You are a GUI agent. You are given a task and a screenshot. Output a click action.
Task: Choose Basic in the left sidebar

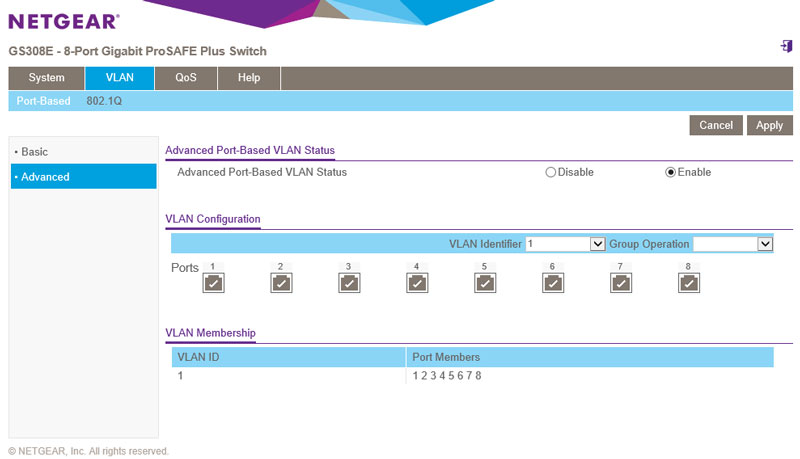[84, 152]
